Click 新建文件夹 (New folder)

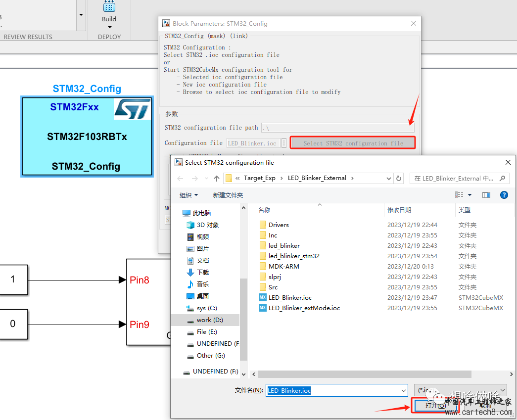pyautogui.click(x=228, y=195)
